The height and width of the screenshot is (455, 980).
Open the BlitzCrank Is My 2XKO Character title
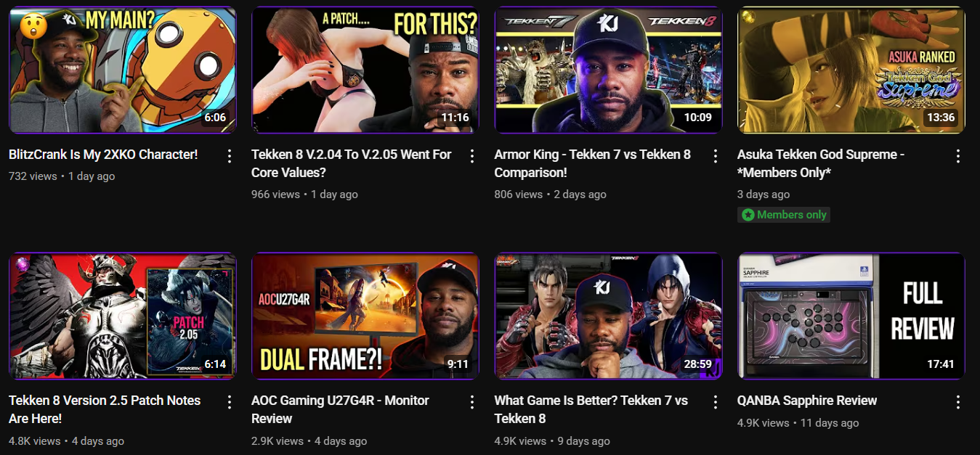point(103,155)
